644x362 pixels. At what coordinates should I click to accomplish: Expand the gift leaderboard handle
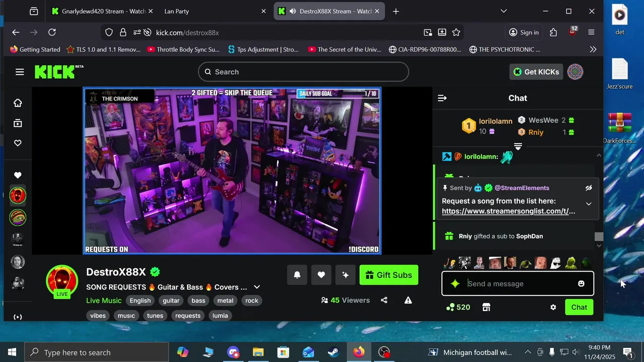(518, 146)
